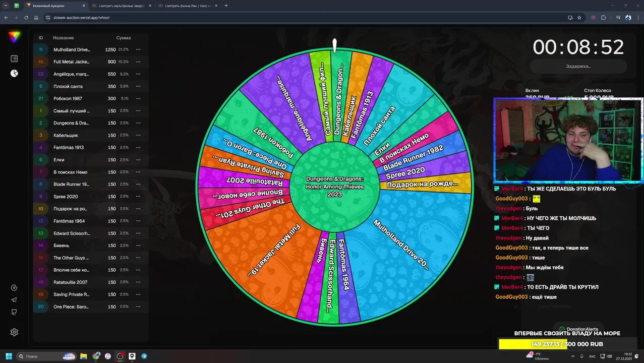Select the Dungeons & Dra... lot row

click(x=91, y=123)
